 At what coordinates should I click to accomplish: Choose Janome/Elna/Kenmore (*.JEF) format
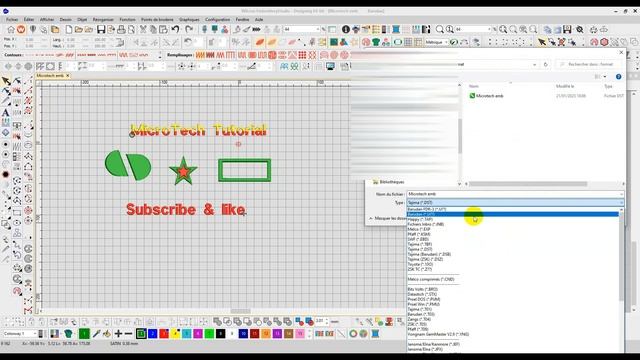pos(433,344)
